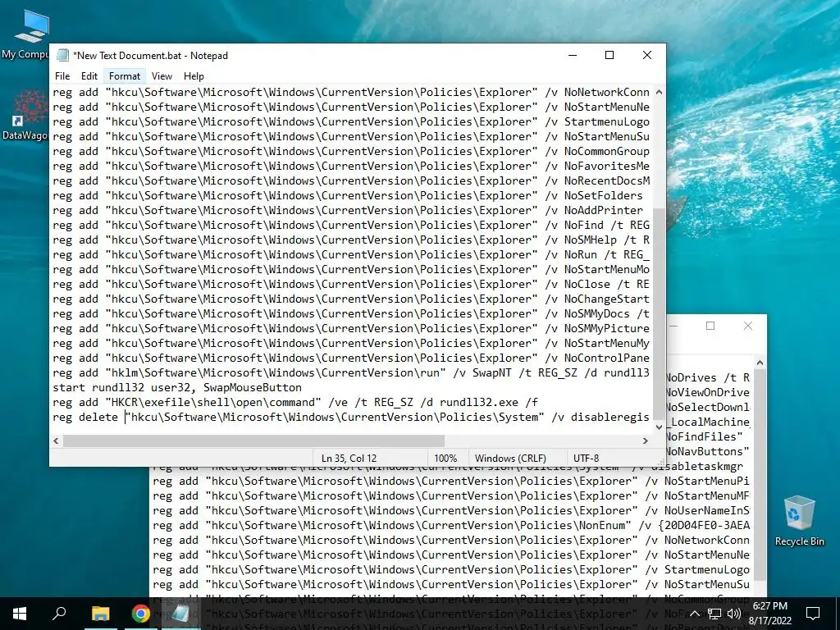The image size is (840, 630).
Task: Click the vertical scrollbar down arrow
Action: [659, 427]
